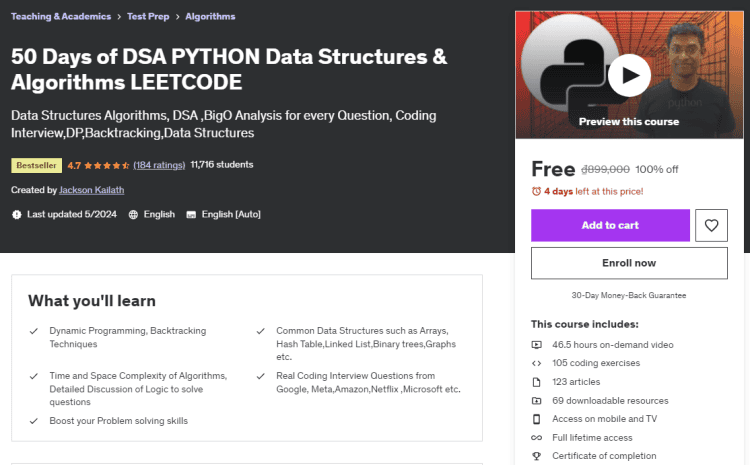Click the alarm clock icon beside days left
Screen dimensions: 750x465
(x=536, y=191)
